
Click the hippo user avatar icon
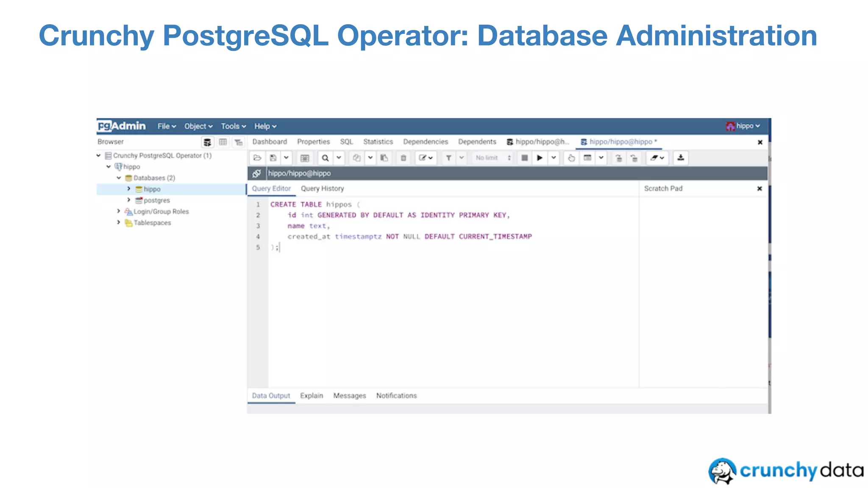(730, 126)
